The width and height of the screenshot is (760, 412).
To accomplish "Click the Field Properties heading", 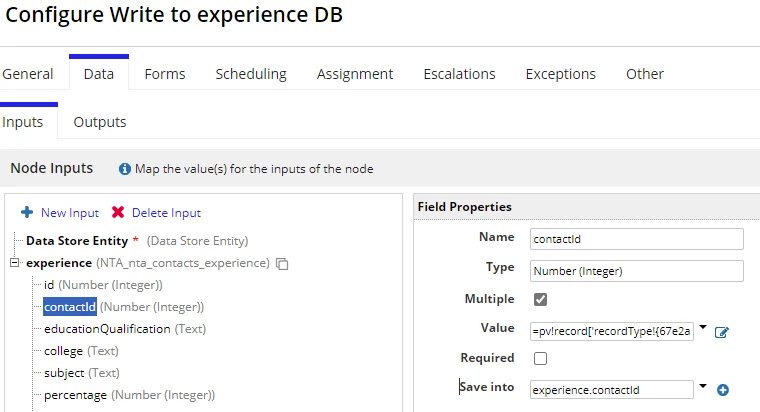I will (x=464, y=207).
